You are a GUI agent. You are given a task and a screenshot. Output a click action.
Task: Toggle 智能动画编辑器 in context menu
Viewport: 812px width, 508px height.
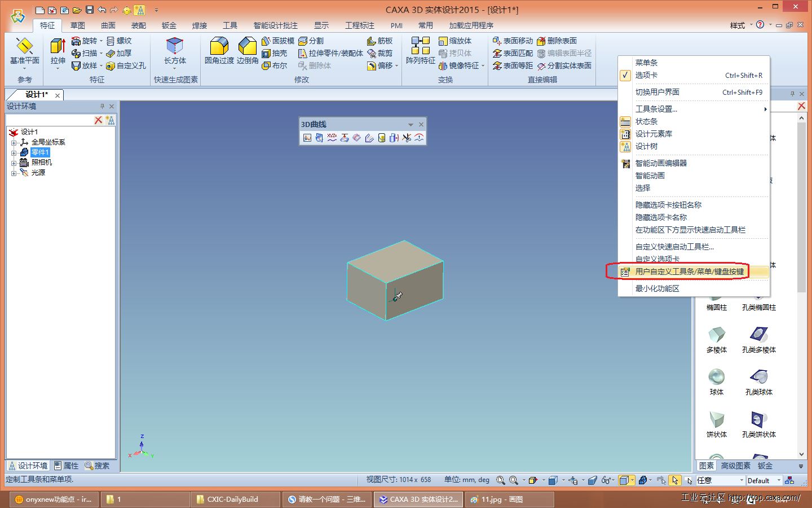point(694,163)
